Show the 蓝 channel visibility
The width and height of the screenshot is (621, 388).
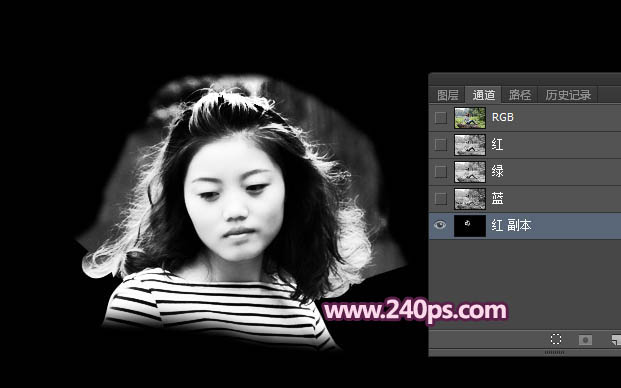pyautogui.click(x=440, y=198)
